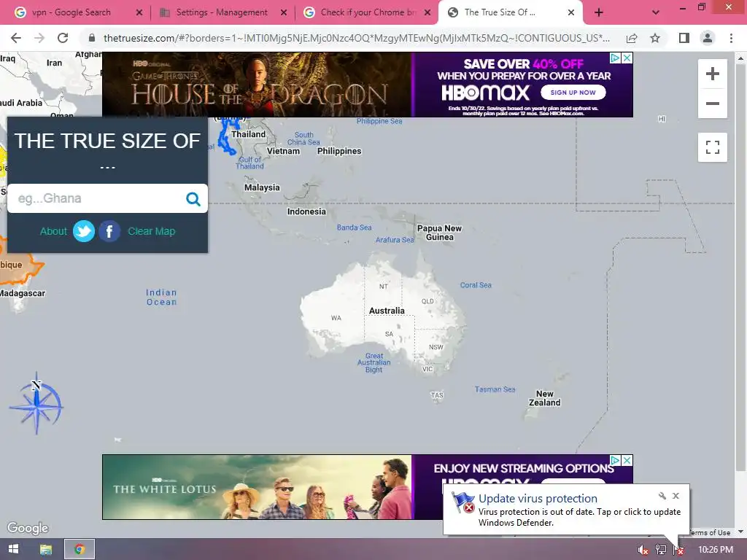Click muted volume tray icon
747x560 pixels.
643,550
